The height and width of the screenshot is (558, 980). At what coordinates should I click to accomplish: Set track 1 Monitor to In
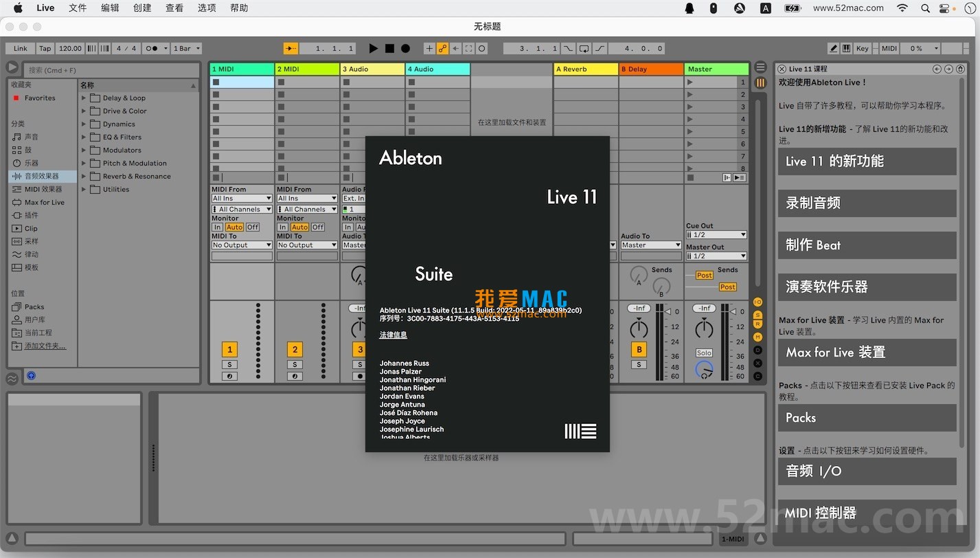[x=217, y=227]
